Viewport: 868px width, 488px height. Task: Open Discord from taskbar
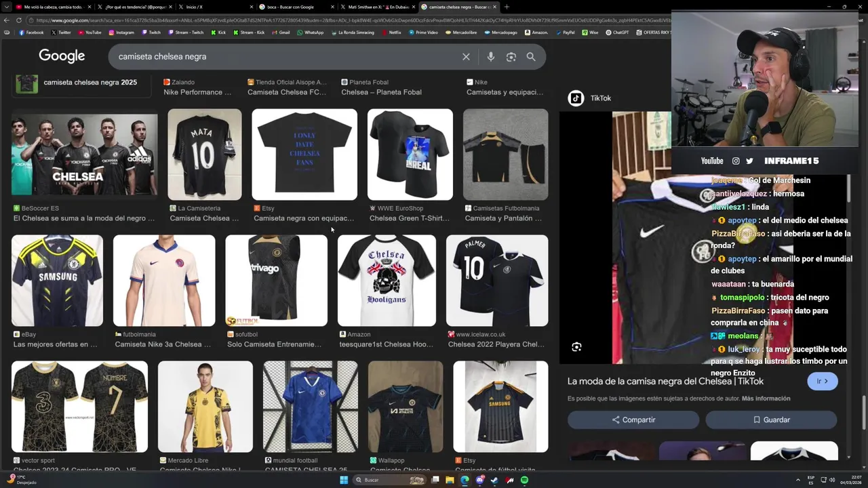[479, 480]
